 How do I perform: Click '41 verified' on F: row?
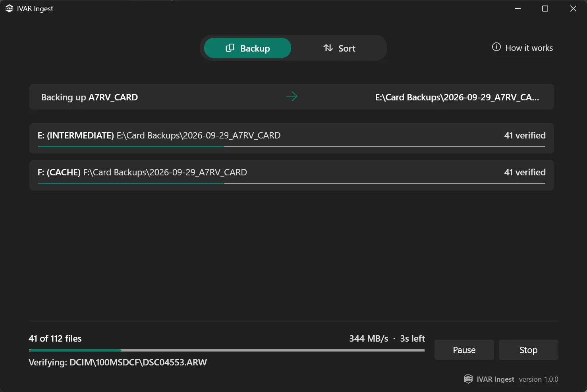(525, 172)
